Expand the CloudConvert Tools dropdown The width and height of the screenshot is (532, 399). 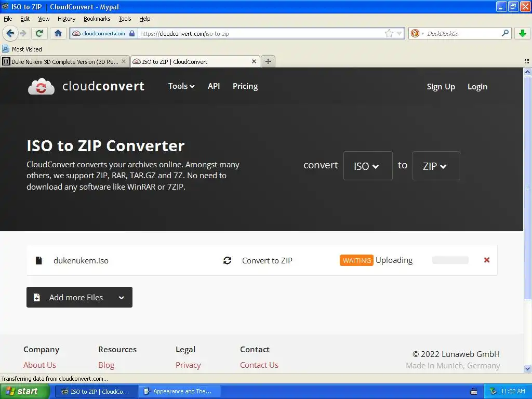[x=181, y=86]
